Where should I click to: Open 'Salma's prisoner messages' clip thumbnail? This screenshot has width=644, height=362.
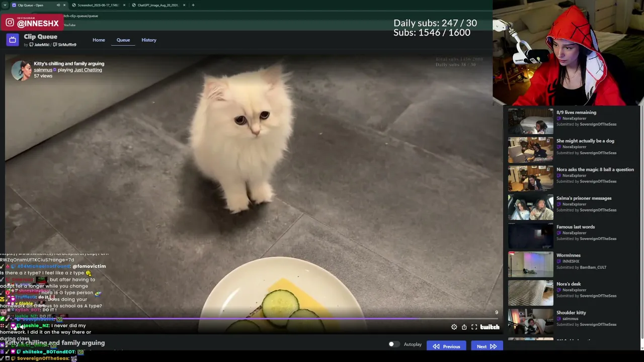pos(530,207)
